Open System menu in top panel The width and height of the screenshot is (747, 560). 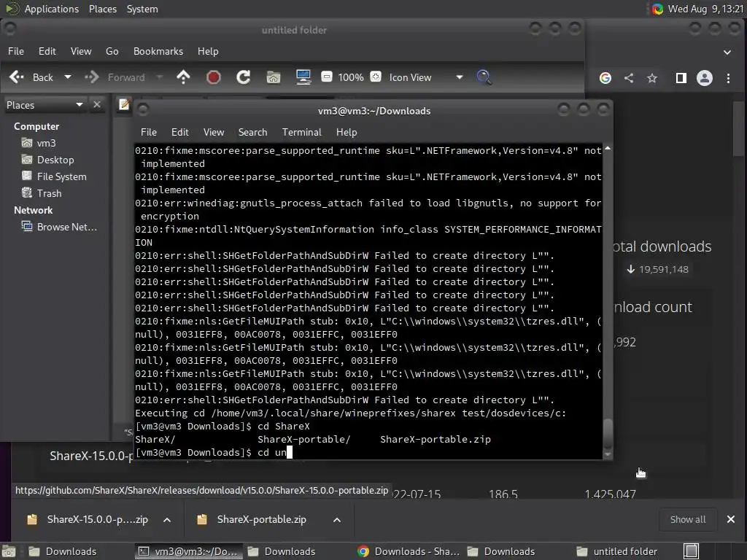click(x=142, y=9)
